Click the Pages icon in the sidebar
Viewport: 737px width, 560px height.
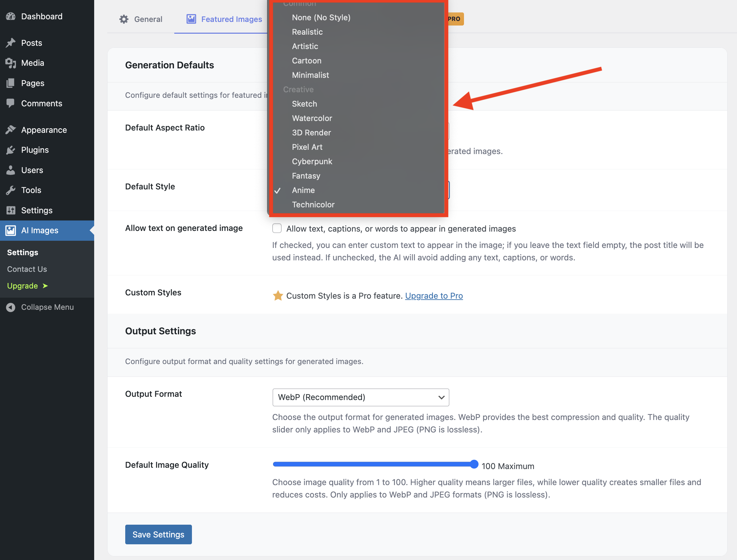(x=10, y=83)
